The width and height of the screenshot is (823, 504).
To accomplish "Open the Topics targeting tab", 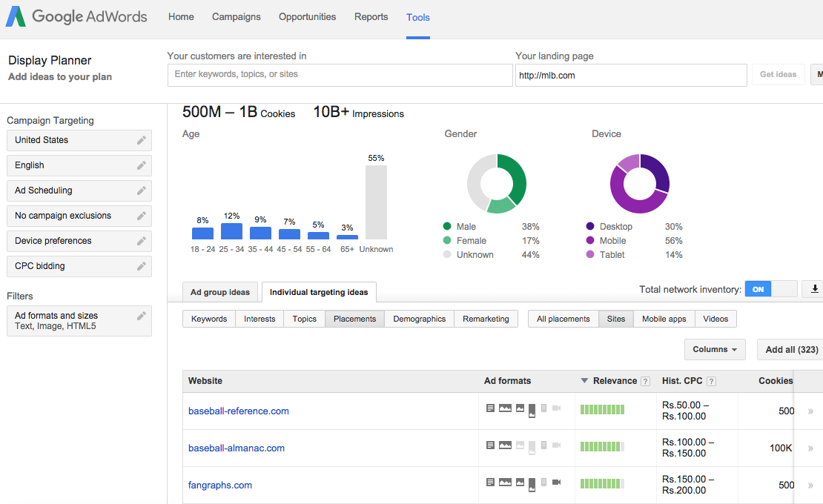I will click(x=305, y=319).
